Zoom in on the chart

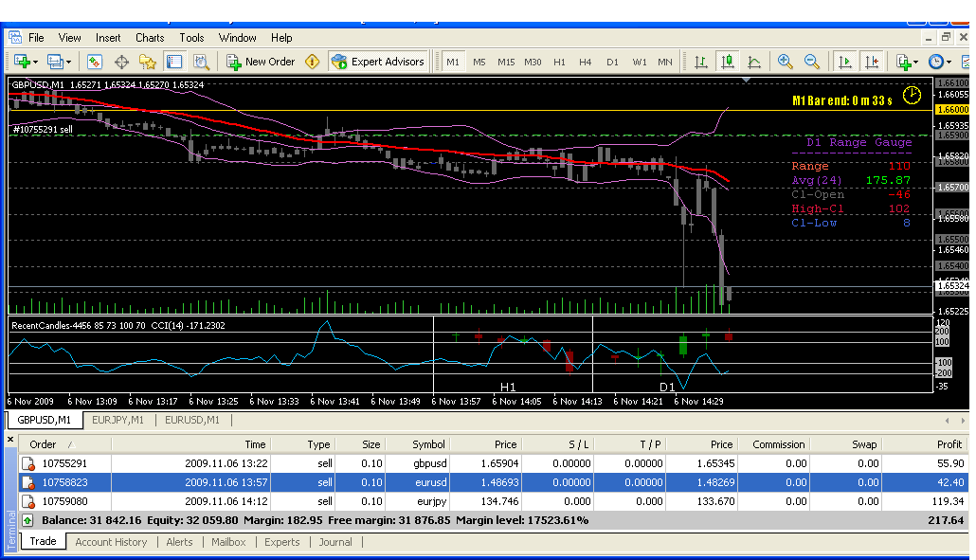785,62
